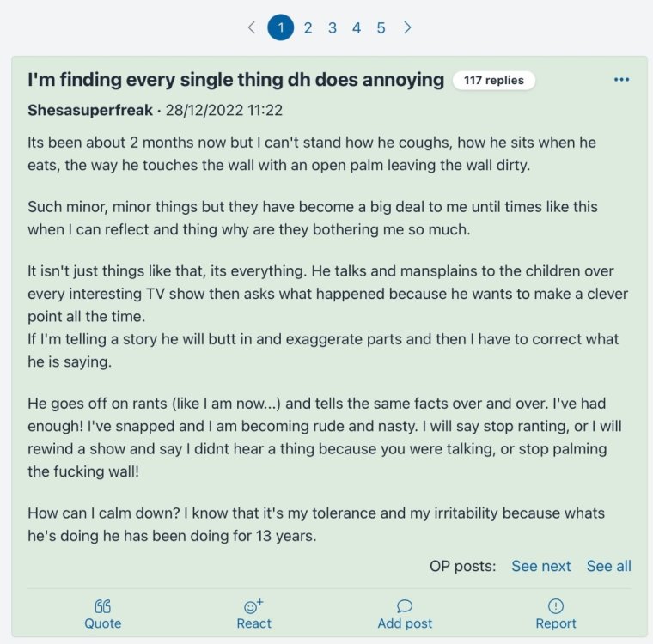Jump to page 3 of thread
Screen dimensions: 653x644
pos(332,27)
